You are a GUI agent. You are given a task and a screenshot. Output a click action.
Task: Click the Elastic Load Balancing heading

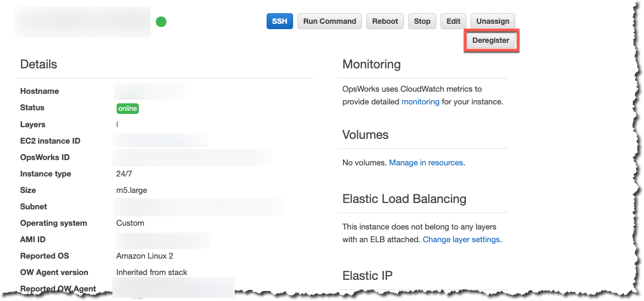[x=404, y=199]
